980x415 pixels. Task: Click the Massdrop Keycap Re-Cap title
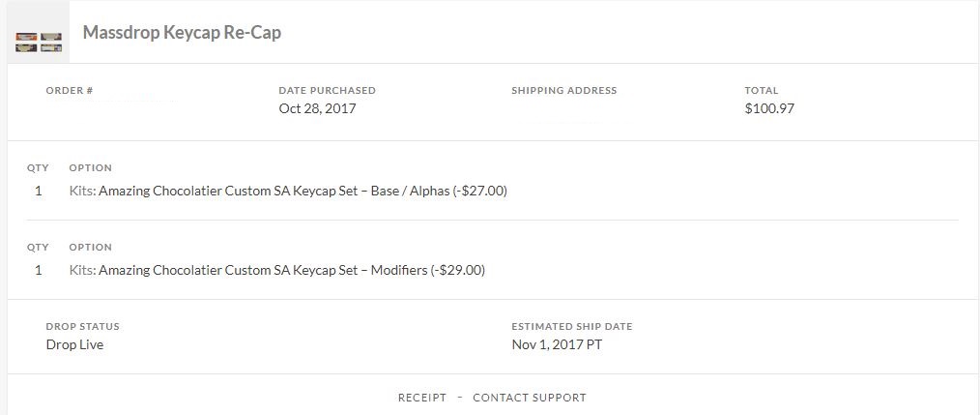[x=182, y=33]
